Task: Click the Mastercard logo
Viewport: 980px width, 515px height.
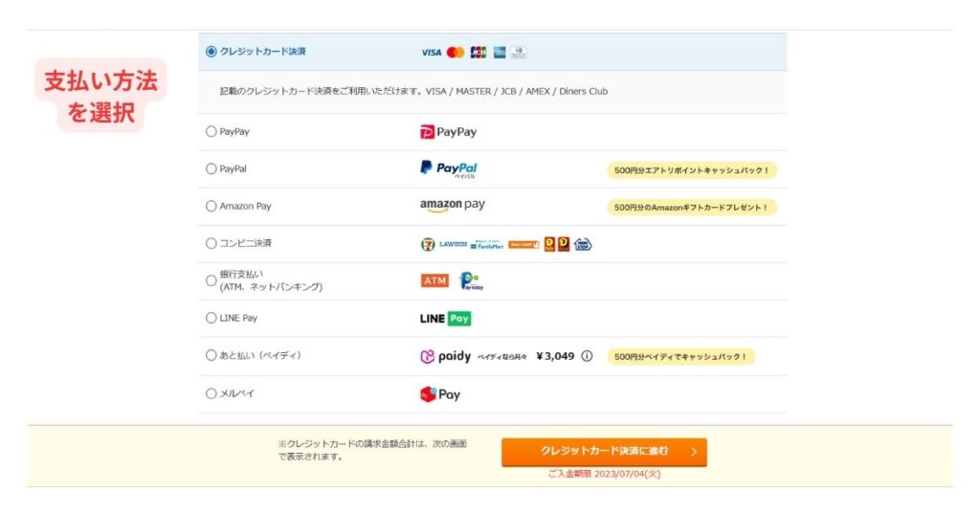Action: click(x=456, y=53)
